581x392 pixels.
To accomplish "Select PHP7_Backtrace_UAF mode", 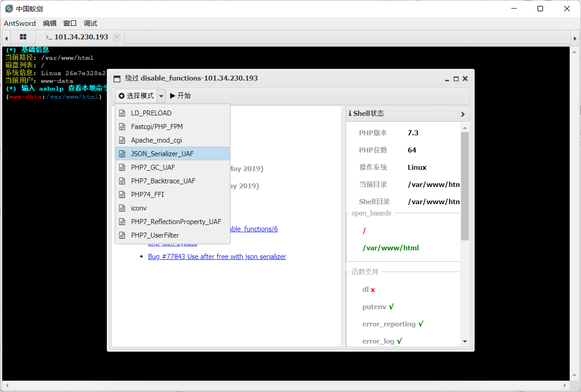I will pos(172,181).
